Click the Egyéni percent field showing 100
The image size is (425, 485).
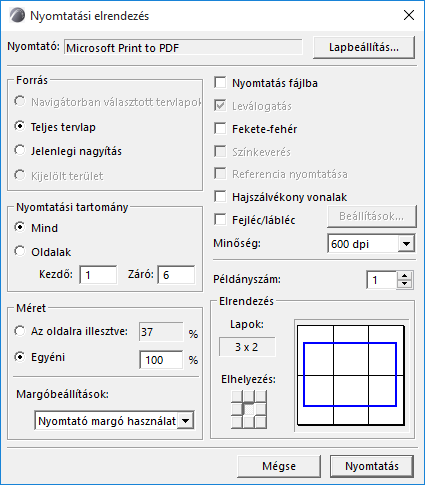tap(161, 360)
